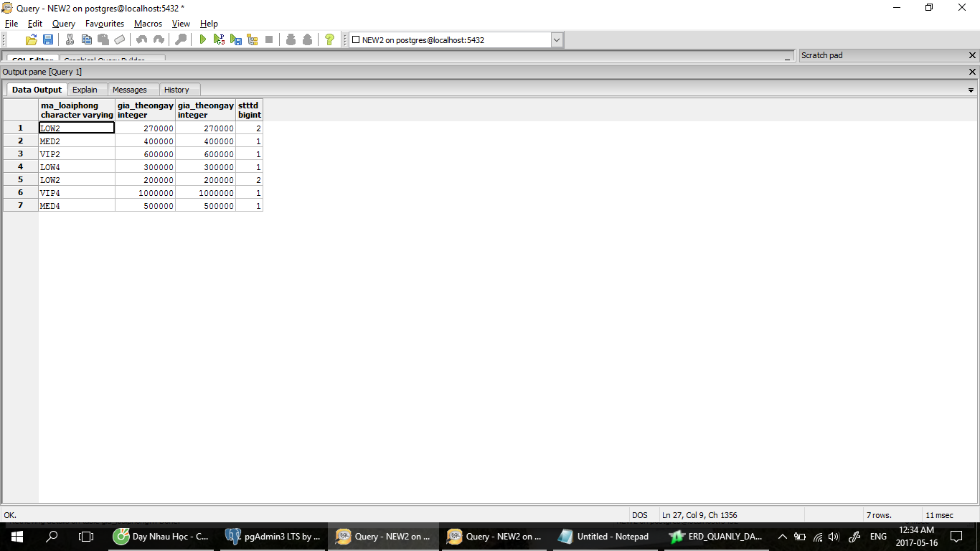
Task: Open Find with the binoculars icon
Action: click(181, 40)
